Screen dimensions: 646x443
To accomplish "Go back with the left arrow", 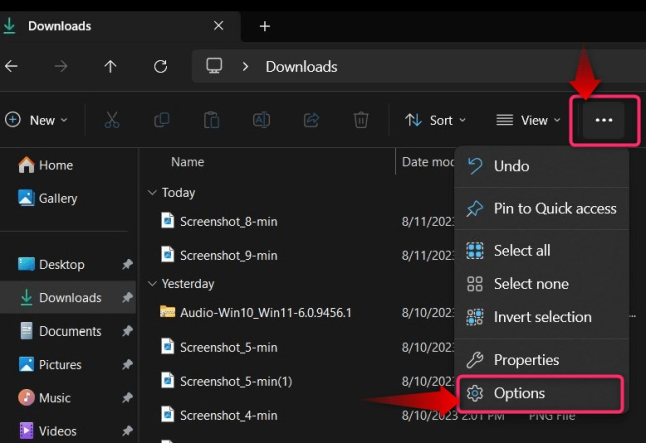I will [x=12, y=66].
